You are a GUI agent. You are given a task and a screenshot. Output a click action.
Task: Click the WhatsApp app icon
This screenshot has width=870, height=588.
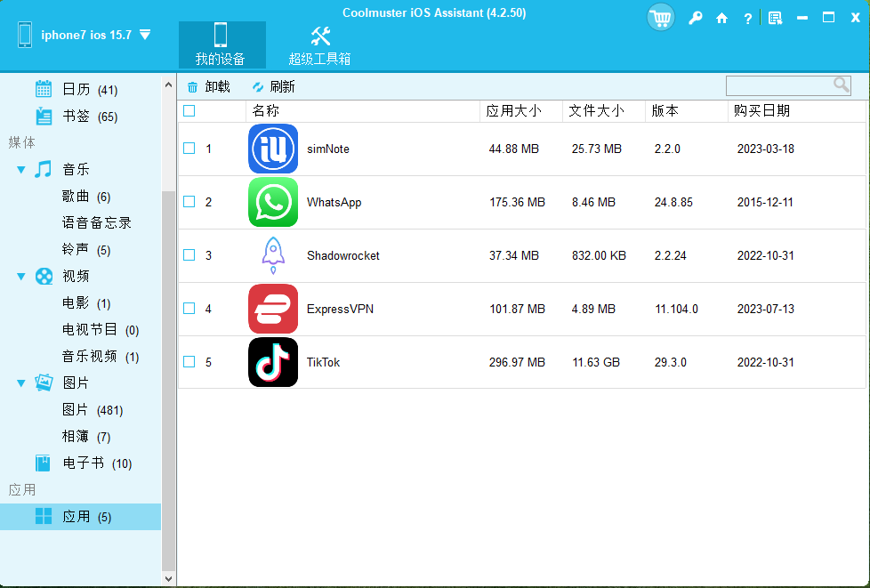tap(273, 202)
